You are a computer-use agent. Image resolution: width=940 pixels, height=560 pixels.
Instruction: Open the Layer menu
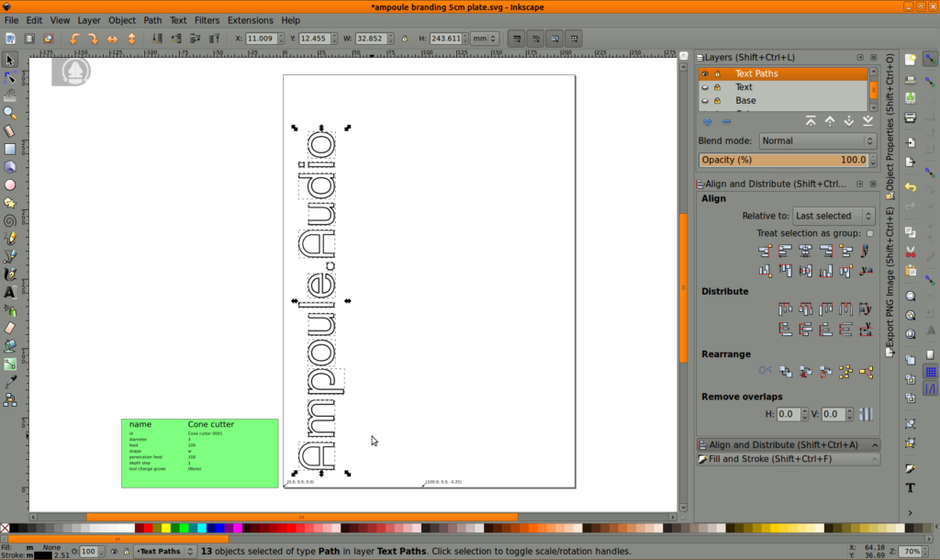click(x=89, y=20)
